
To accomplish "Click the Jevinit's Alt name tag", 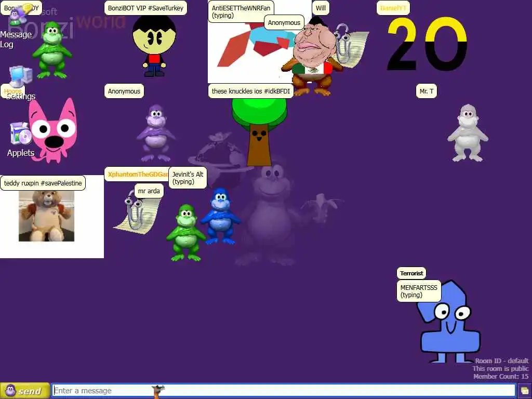I will tap(188, 178).
